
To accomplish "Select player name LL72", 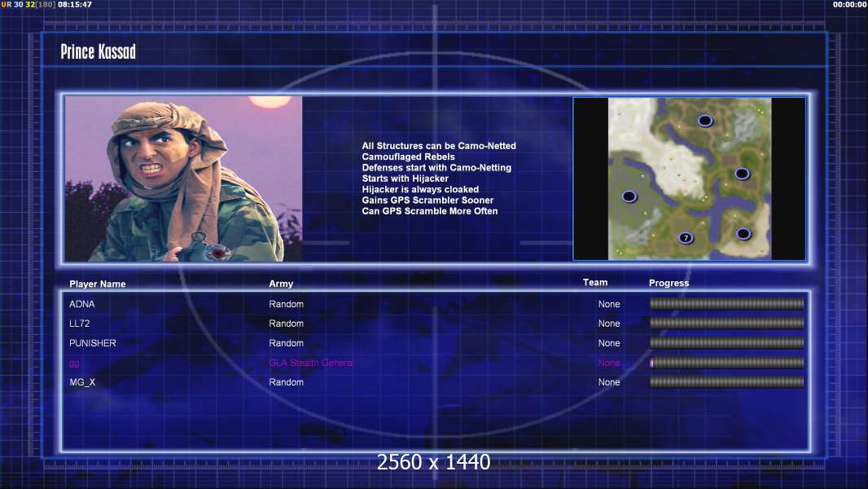I will click(x=79, y=324).
